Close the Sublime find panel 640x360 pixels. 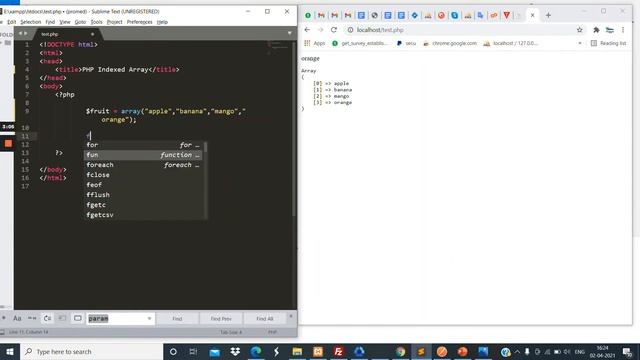click(291, 316)
